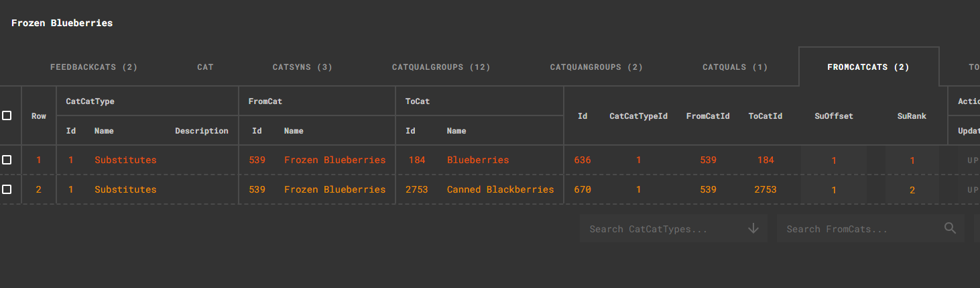Check the checkbox for row 2
This screenshot has height=288, width=980.
7,189
